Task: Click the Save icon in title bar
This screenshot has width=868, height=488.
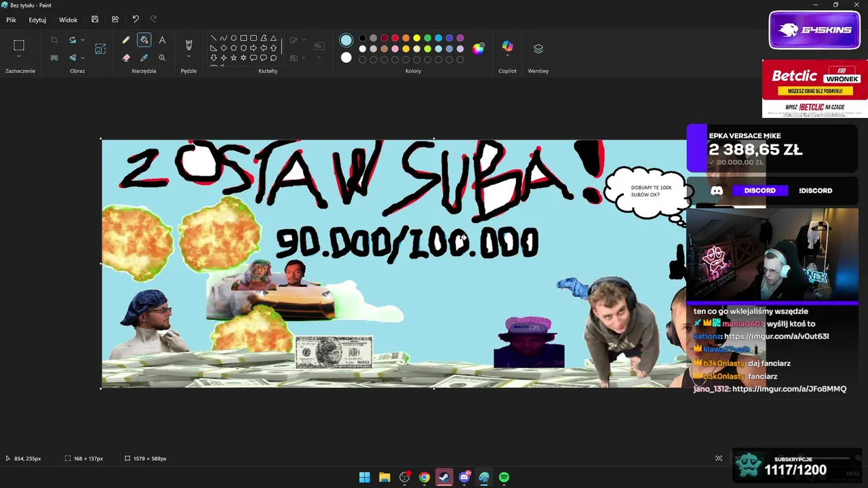Action: 95,20
